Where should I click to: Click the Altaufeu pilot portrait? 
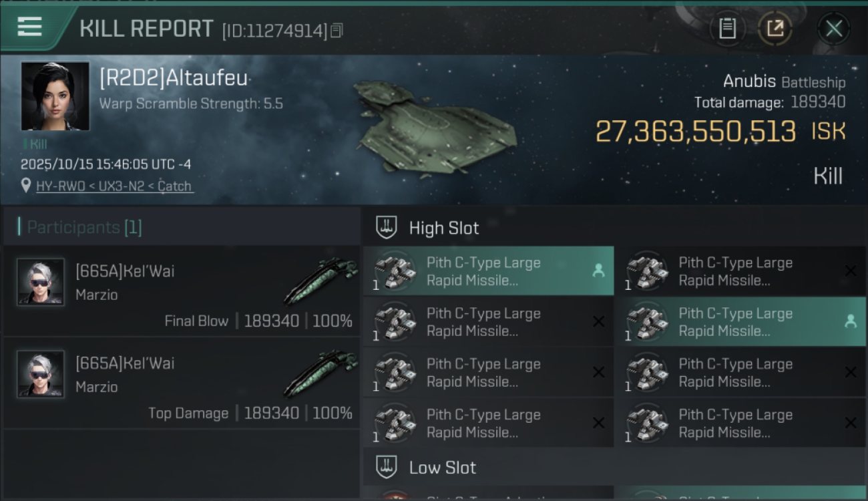55,96
